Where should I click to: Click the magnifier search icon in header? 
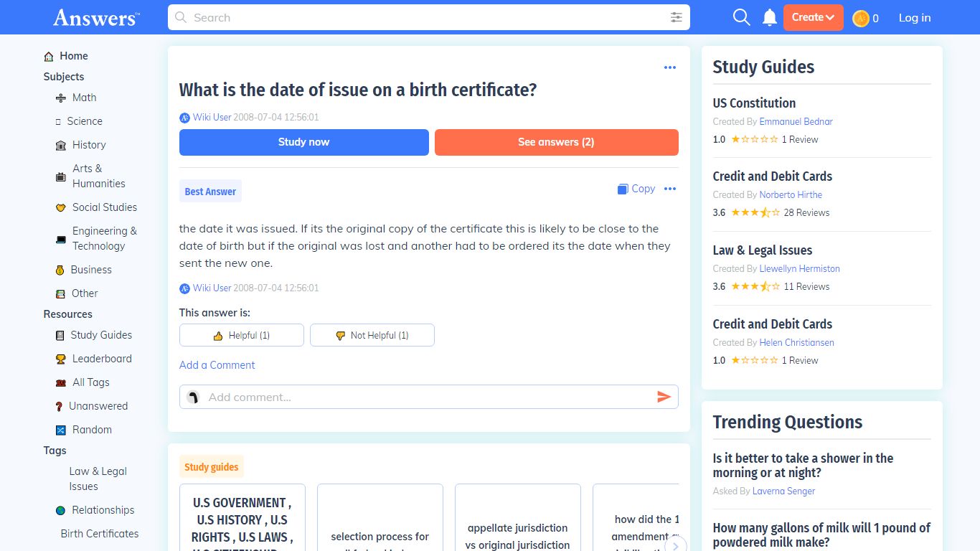(x=741, y=17)
